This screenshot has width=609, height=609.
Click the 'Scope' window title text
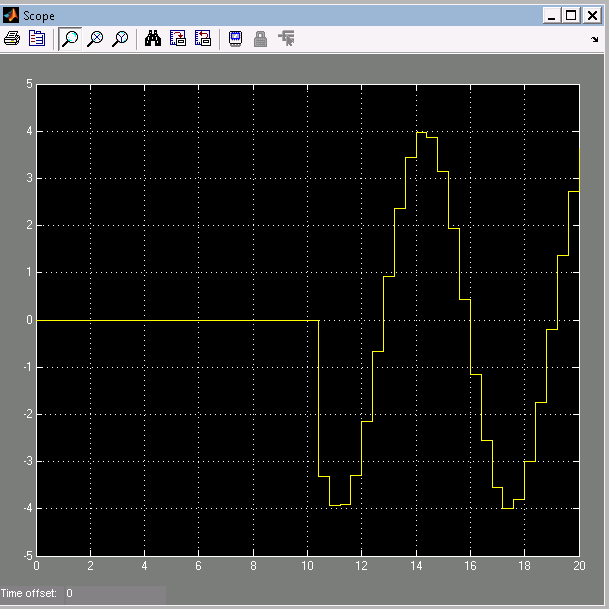click(x=39, y=16)
